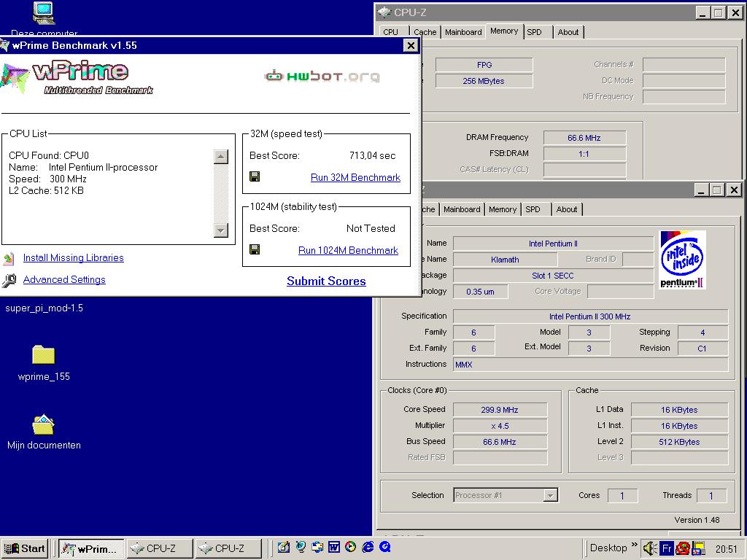
Task: Click the Advanced Settings link
Action: tap(64, 279)
